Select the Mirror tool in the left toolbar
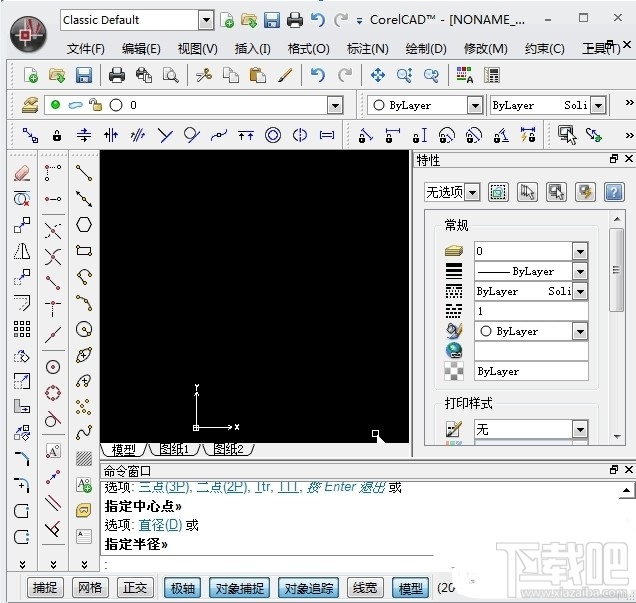 [x=22, y=251]
